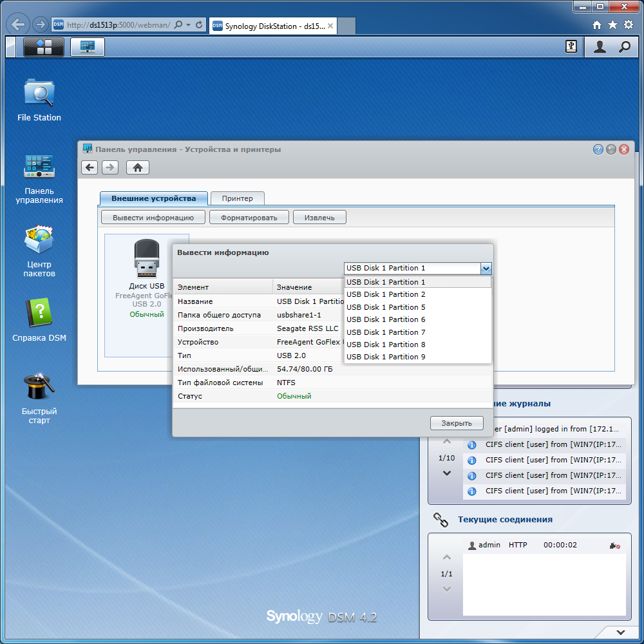This screenshot has height=644, width=644.
Task: Open Центр пакетов desktop icon
Action: [39, 251]
